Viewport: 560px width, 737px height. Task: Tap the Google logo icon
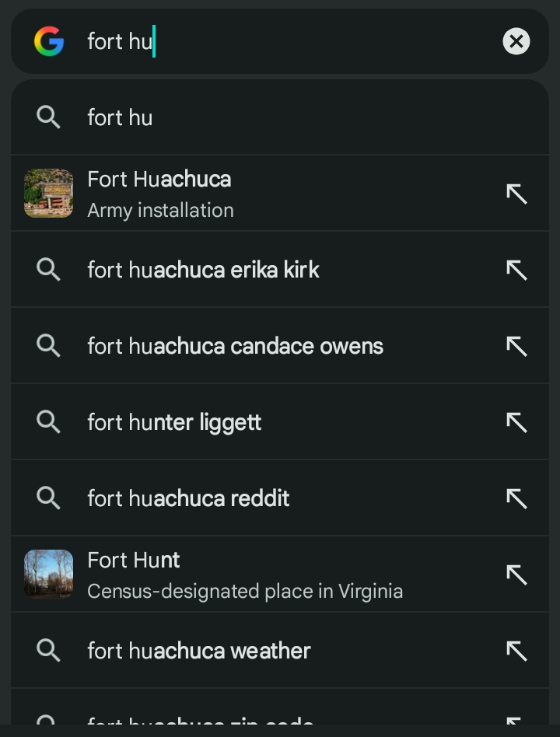[48, 41]
